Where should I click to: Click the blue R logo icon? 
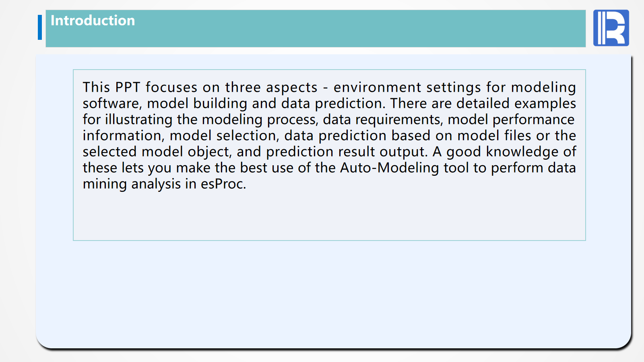click(611, 28)
